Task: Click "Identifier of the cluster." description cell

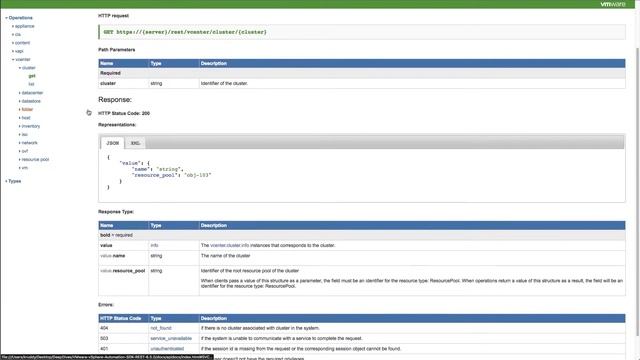Action: tap(412, 83)
